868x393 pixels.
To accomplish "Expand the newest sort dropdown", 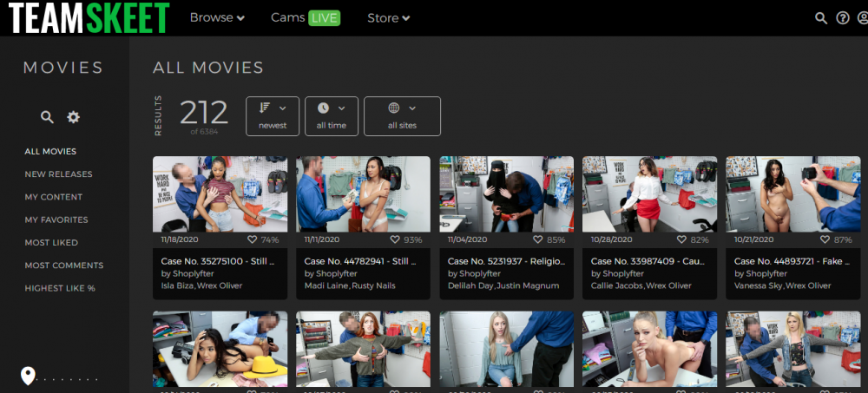I will coord(273,116).
